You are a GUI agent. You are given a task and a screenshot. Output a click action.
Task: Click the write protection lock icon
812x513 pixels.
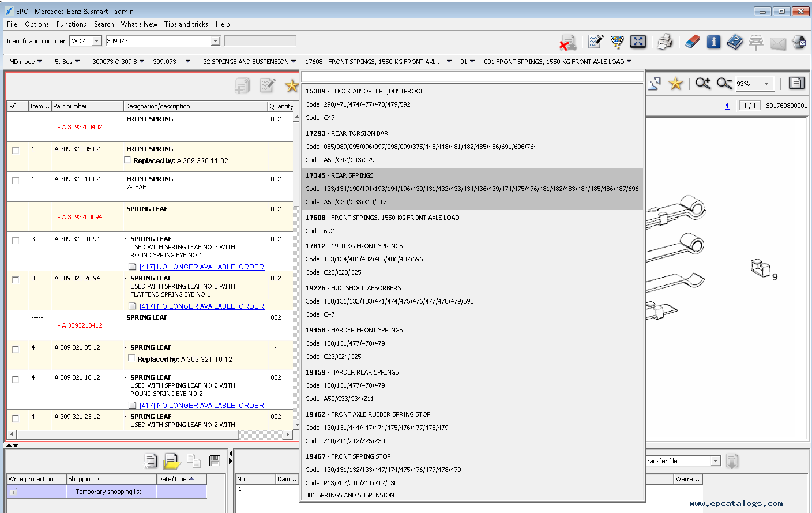point(14,492)
